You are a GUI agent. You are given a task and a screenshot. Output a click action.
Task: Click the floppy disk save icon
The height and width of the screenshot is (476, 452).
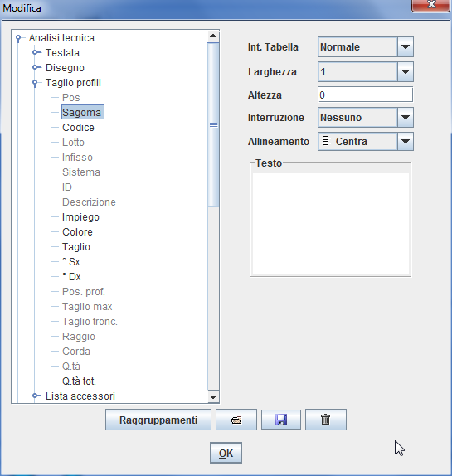point(281,420)
